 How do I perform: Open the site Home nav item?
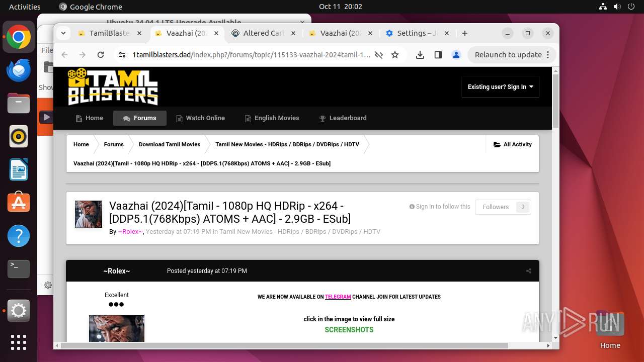pyautogui.click(x=90, y=118)
